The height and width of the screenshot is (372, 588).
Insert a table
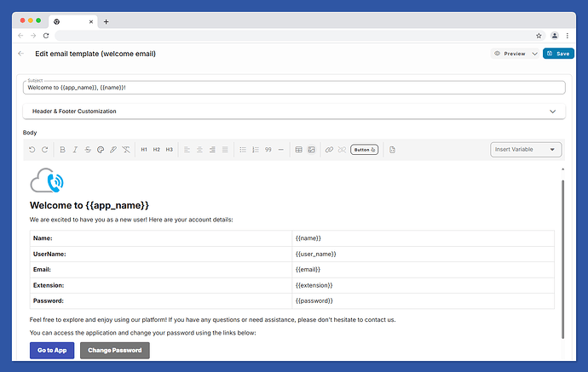pos(298,150)
